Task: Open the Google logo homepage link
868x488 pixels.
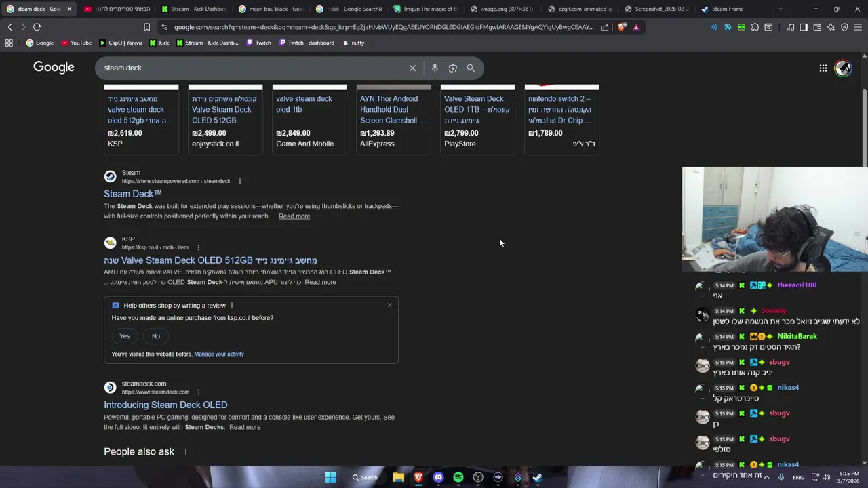Action: tap(54, 67)
